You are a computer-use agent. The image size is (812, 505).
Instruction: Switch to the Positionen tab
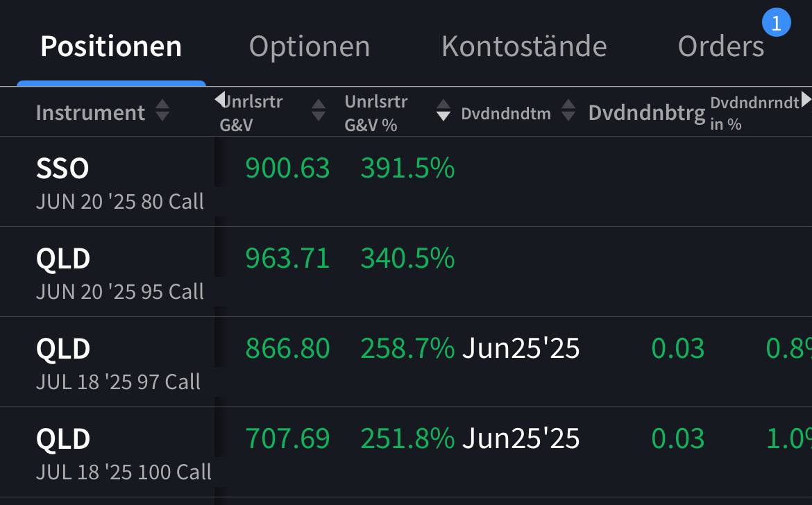(x=111, y=46)
